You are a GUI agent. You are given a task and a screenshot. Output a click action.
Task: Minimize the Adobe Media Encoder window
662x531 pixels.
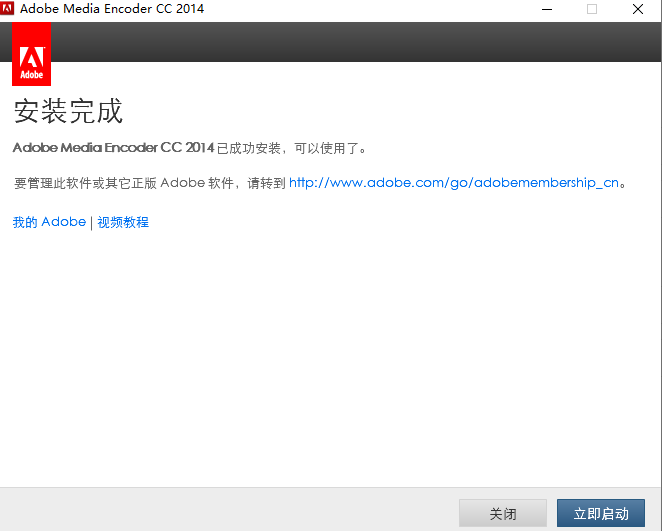[547, 9]
